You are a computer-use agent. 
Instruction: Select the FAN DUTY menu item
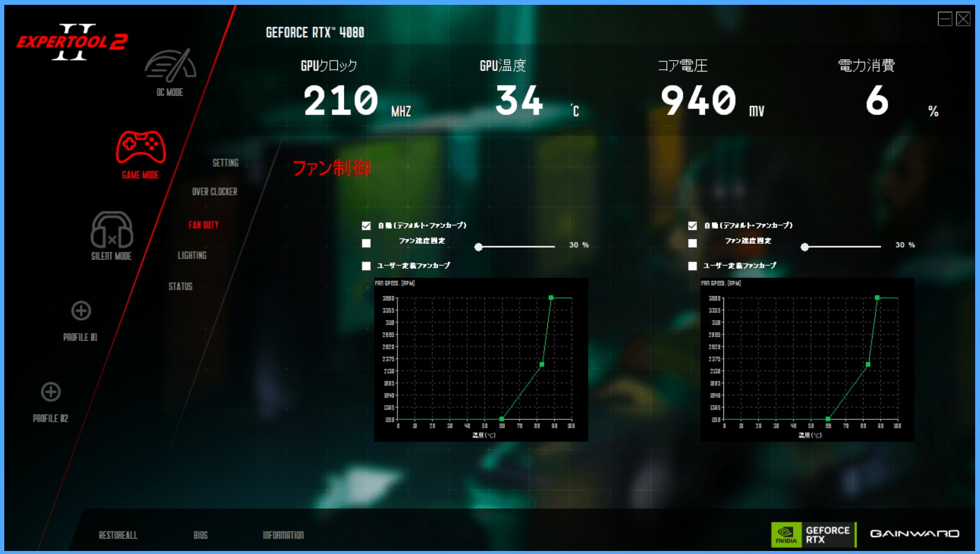coord(203,225)
